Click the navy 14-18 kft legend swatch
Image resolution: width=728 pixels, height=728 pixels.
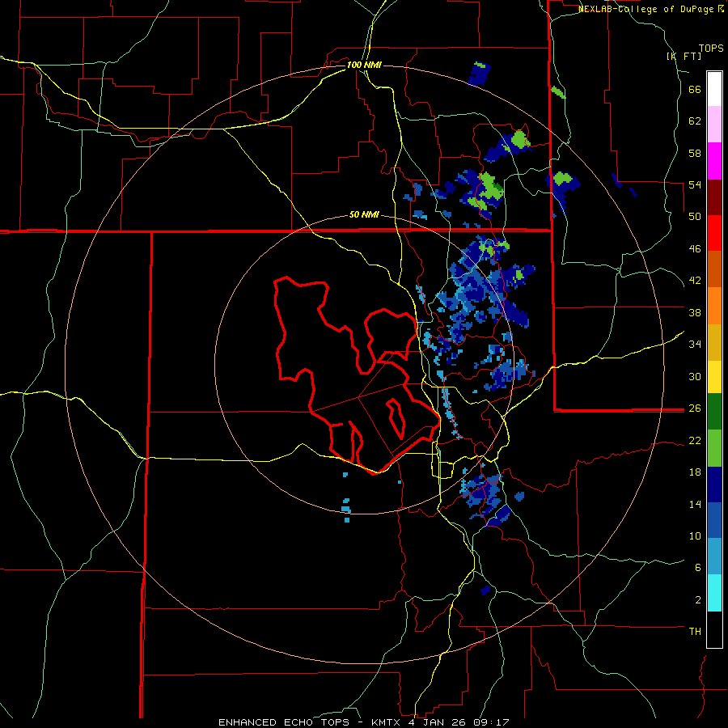point(714,485)
